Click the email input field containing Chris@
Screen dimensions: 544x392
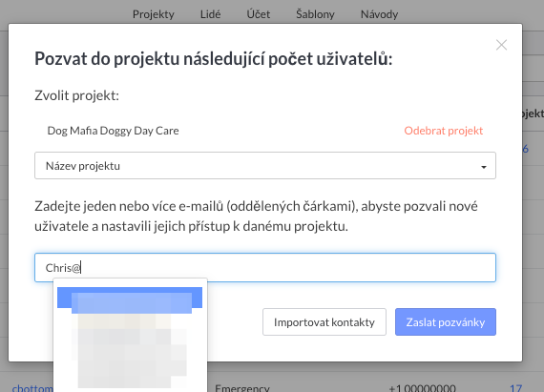pyautogui.click(x=265, y=268)
